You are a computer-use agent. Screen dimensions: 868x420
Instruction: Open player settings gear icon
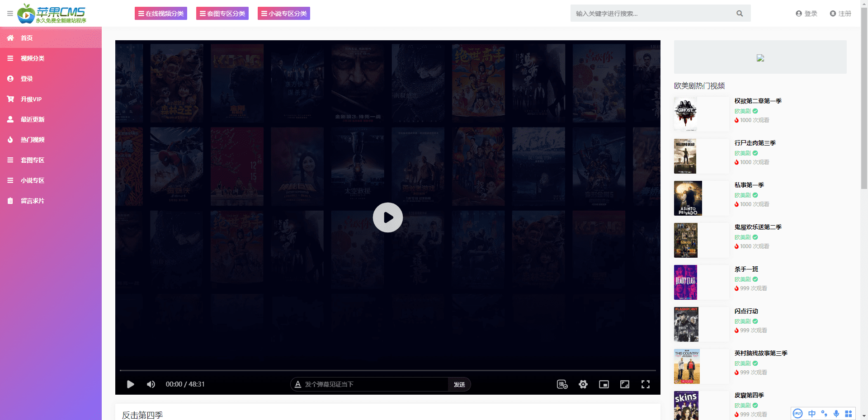click(x=583, y=384)
